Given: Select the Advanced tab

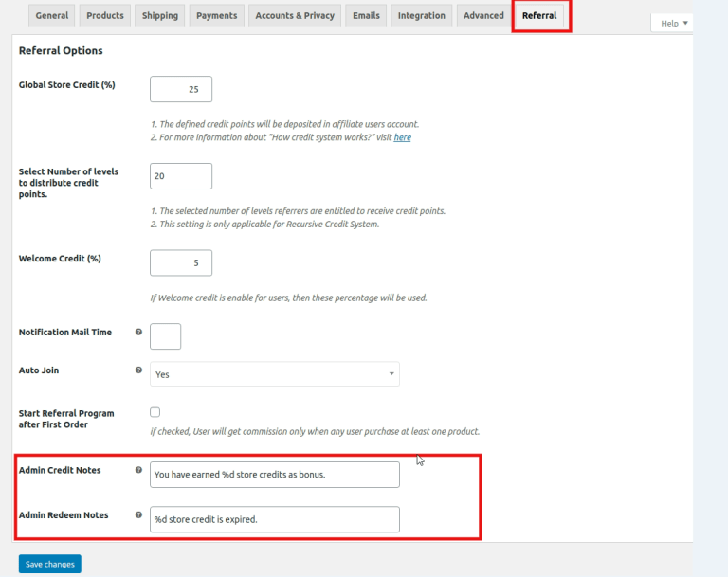Looking at the screenshot, I should point(483,16).
